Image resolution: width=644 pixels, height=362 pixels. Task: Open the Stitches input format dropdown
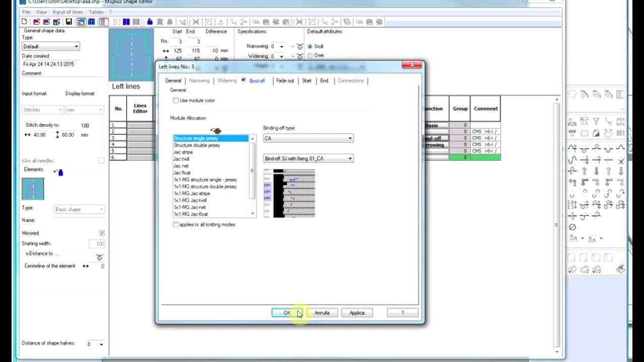(42, 110)
